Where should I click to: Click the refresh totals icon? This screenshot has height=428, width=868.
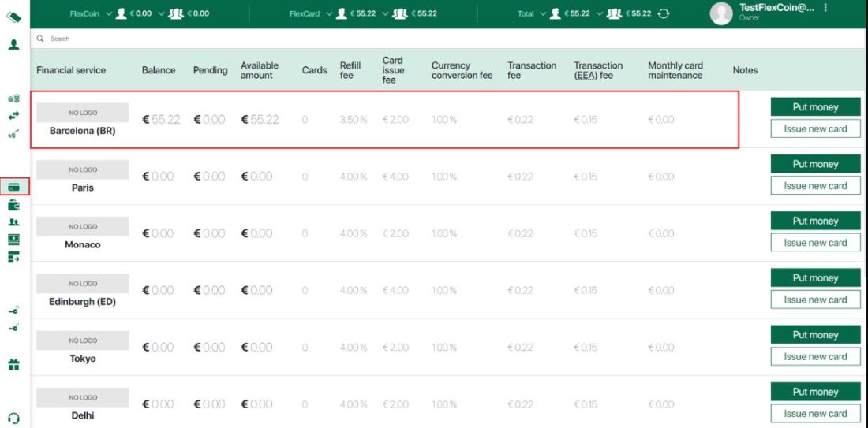tap(664, 13)
